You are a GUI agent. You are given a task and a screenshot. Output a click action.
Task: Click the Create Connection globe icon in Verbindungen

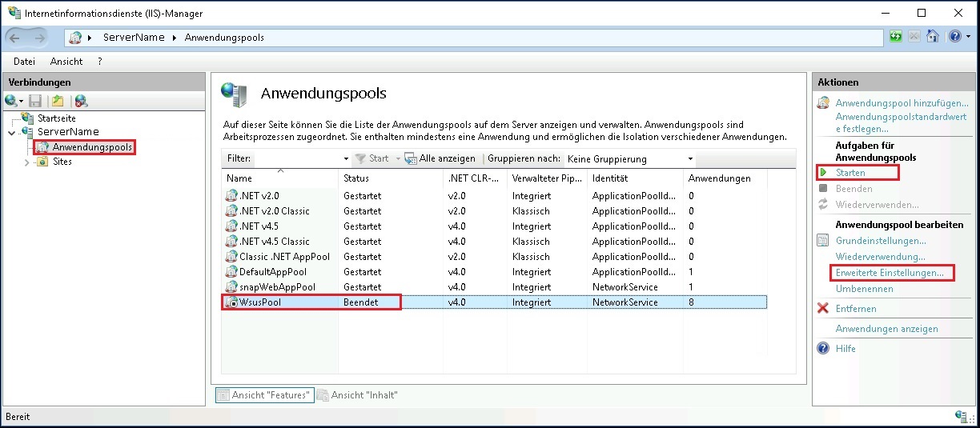(10, 101)
